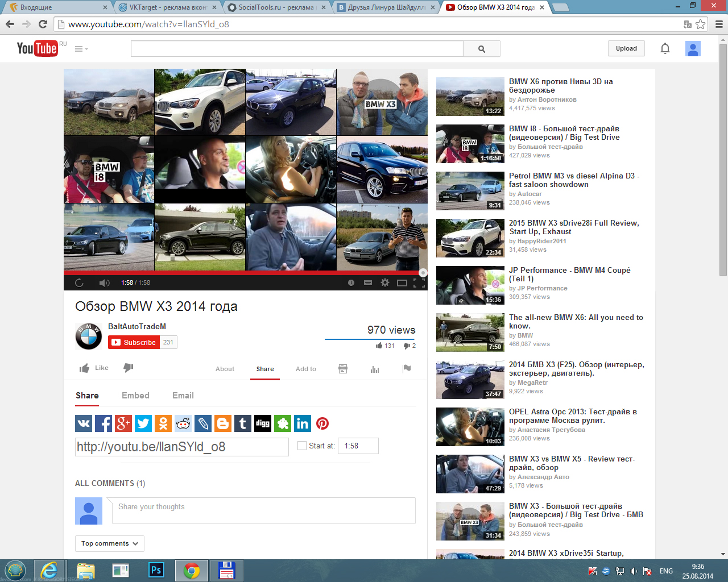
Task: Click the Start at time field
Action: [358, 446]
